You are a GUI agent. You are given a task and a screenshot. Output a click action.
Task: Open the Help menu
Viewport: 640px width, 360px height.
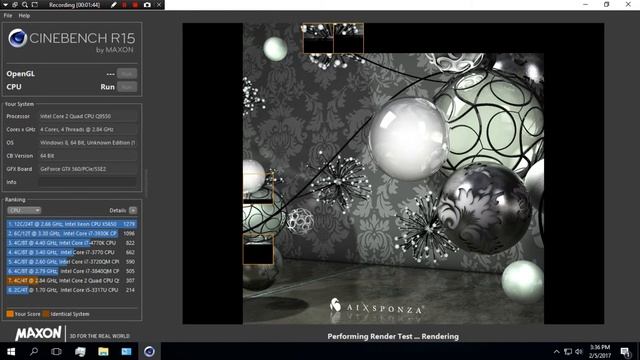[24, 16]
